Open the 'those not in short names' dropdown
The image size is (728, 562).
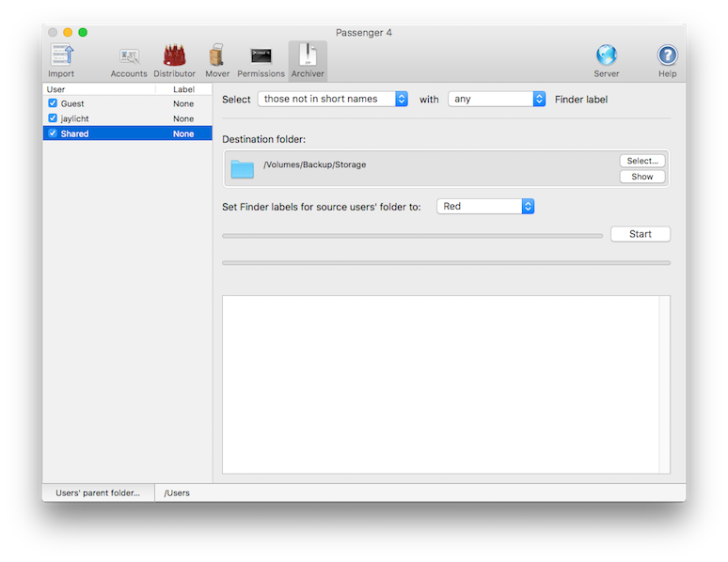(333, 99)
